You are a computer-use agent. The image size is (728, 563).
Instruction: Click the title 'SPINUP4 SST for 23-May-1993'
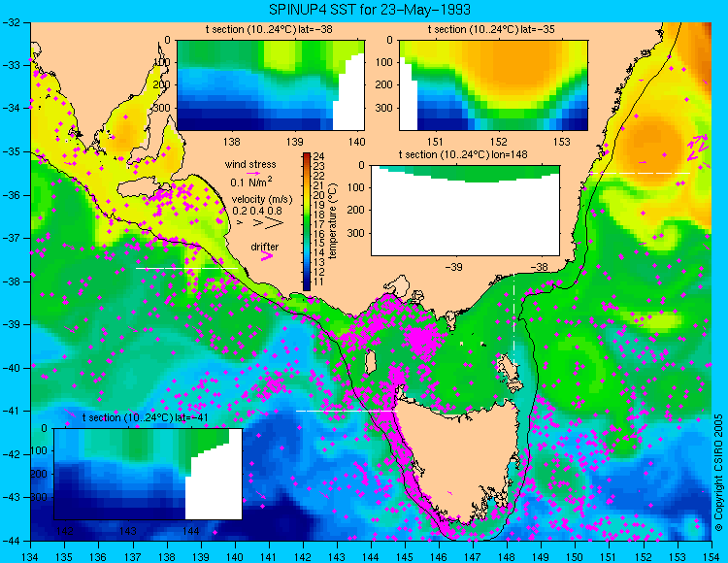tap(370, 10)
